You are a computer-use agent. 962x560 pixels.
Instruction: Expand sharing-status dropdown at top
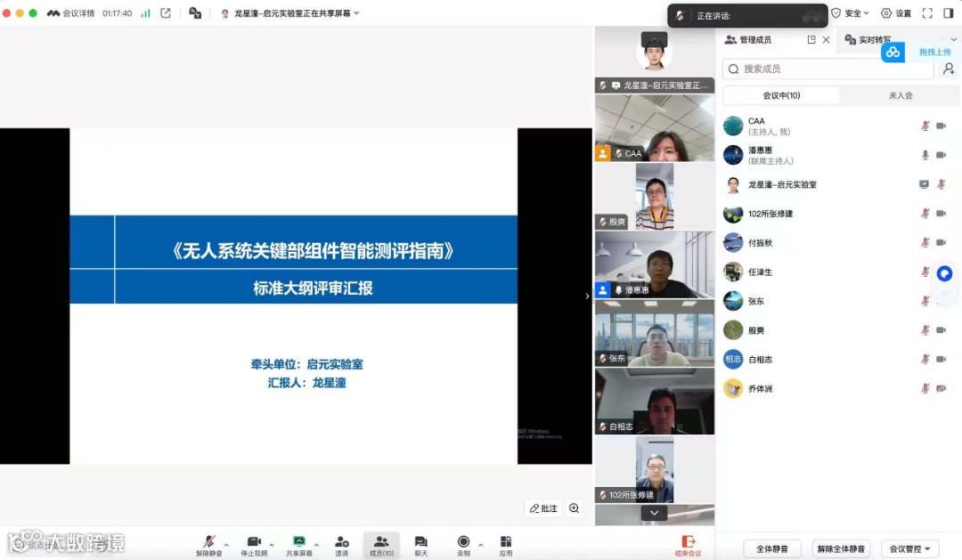356,12
